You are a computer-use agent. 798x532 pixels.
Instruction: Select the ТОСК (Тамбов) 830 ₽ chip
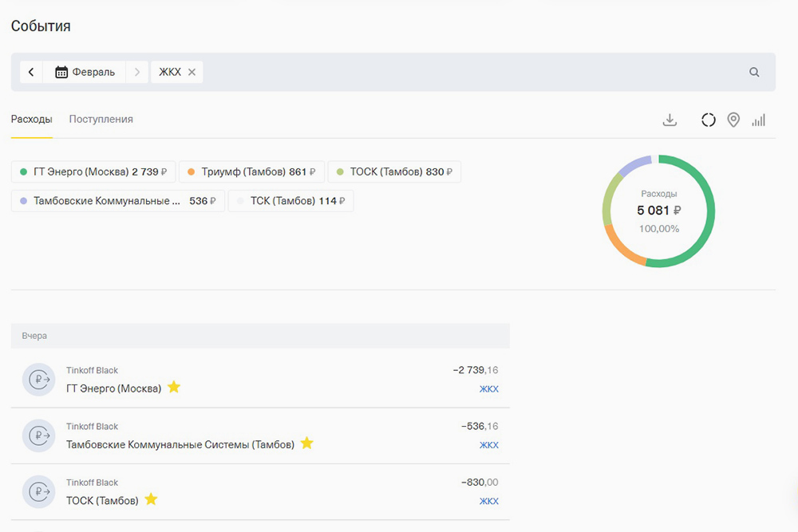pos(394,172)
